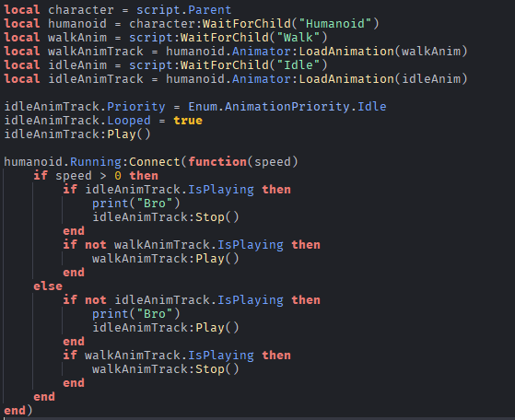Screen dimensions: 515x420
Task: Click idleAnimTrack:Play() inside else block
Action: pos(166,327)
